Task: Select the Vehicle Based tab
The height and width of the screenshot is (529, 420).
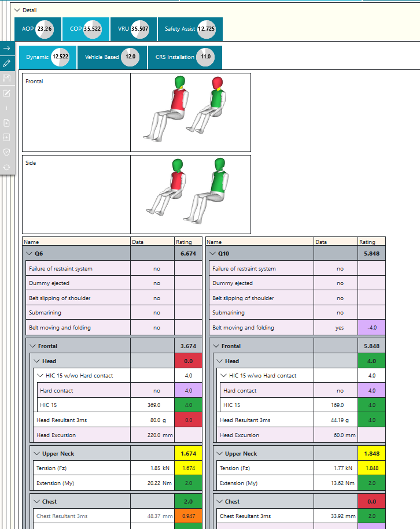Action: pos(111,57)
